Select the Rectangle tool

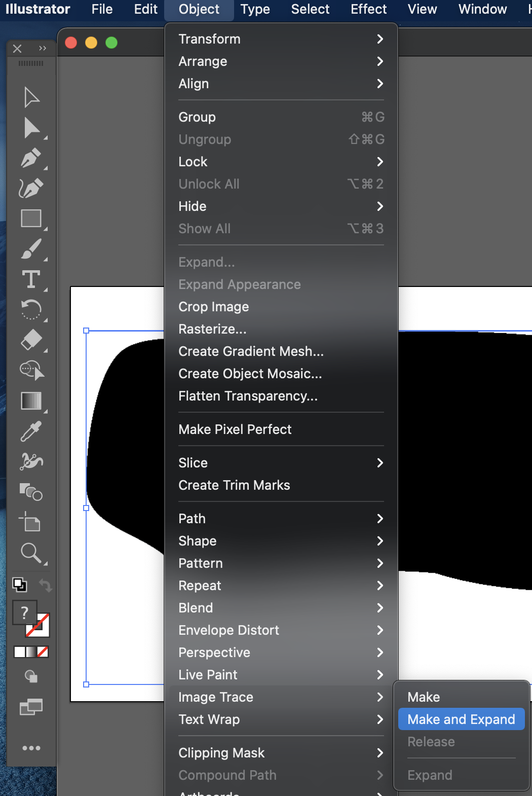(31, 219)
